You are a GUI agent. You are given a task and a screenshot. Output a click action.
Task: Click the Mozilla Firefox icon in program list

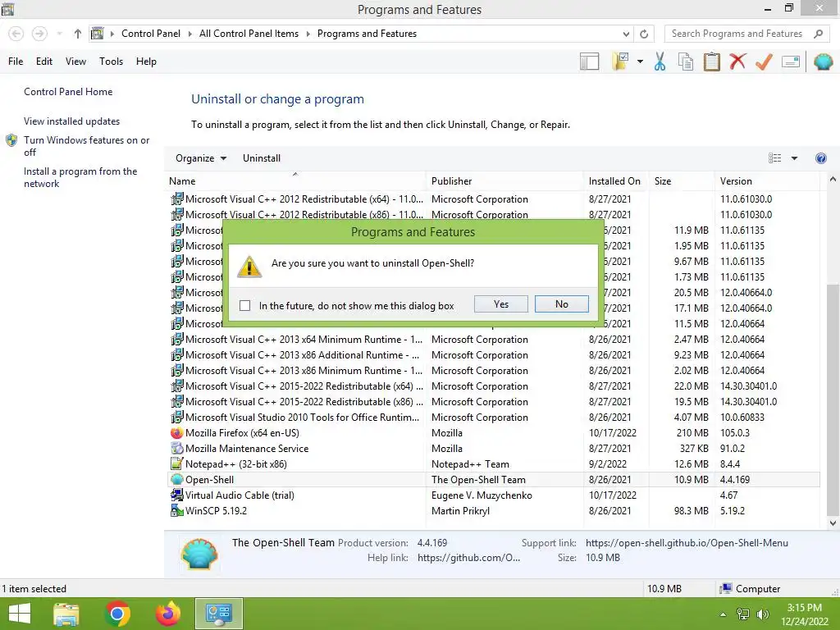point(177,433)
